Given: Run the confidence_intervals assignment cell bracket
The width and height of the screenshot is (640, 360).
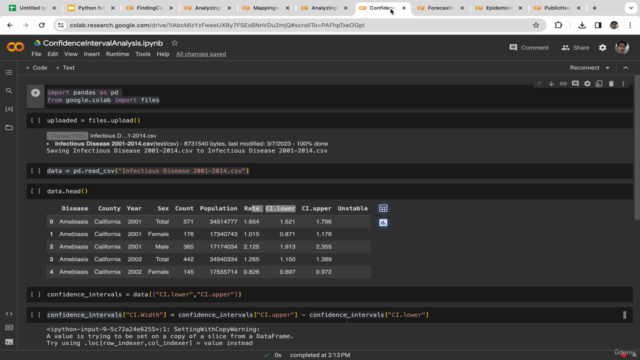Looking at the screenshot, I should coord(36,294).
